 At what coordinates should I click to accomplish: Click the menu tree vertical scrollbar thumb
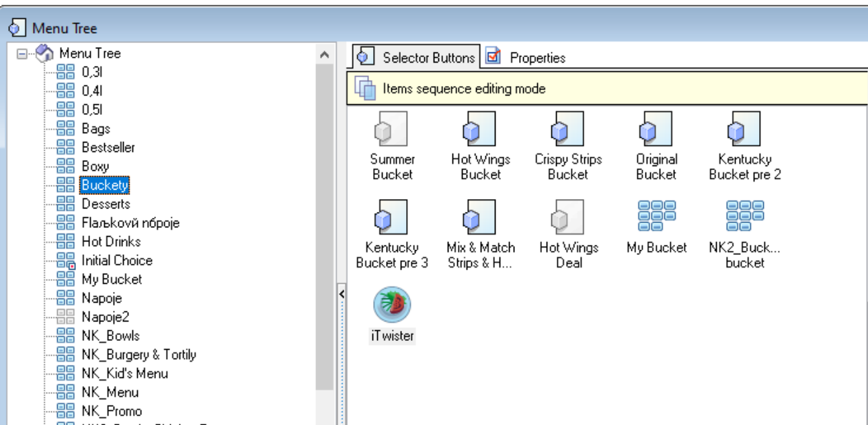click(325, 227)
